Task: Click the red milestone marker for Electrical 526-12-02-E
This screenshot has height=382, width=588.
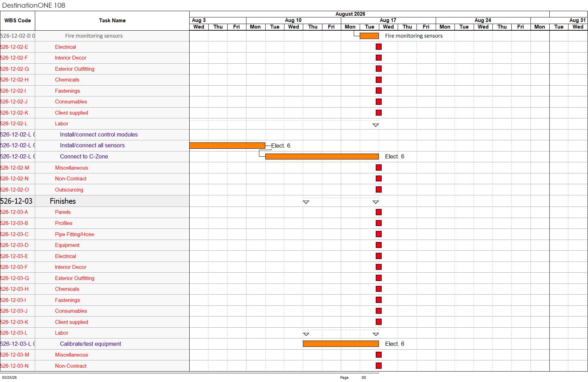Action: tap(379, 47)
